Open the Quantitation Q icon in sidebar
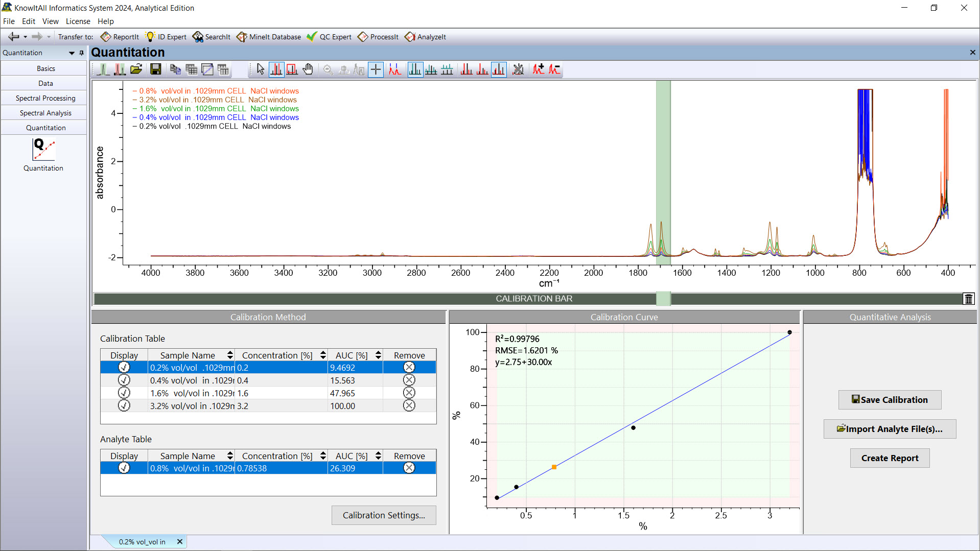Viewport: 980px width, 551px height. 43,150
